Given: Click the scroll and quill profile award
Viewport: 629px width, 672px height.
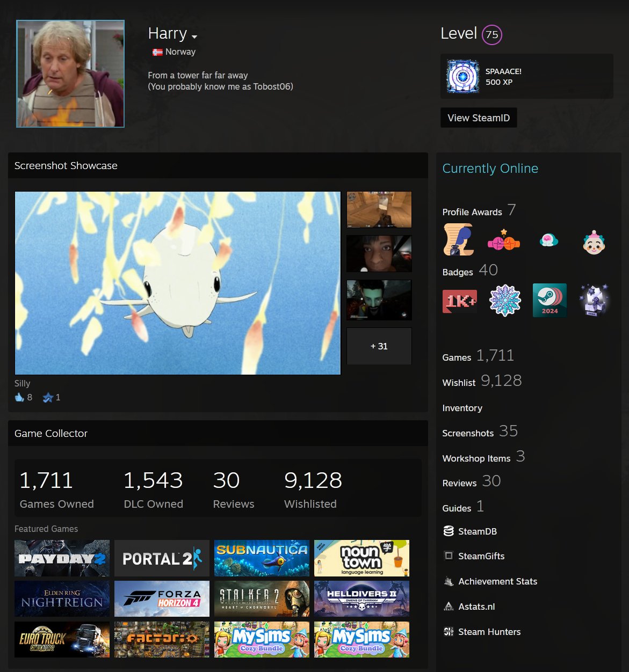Looking at the screenshot, I should point(458,239).
